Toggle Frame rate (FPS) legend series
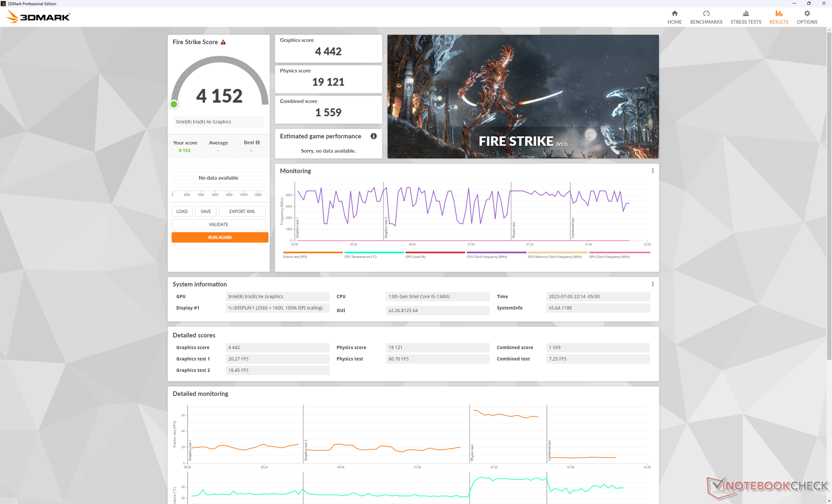Image resolution: width=832 pixels, height=504 pixels. click(x=295, y=257)
